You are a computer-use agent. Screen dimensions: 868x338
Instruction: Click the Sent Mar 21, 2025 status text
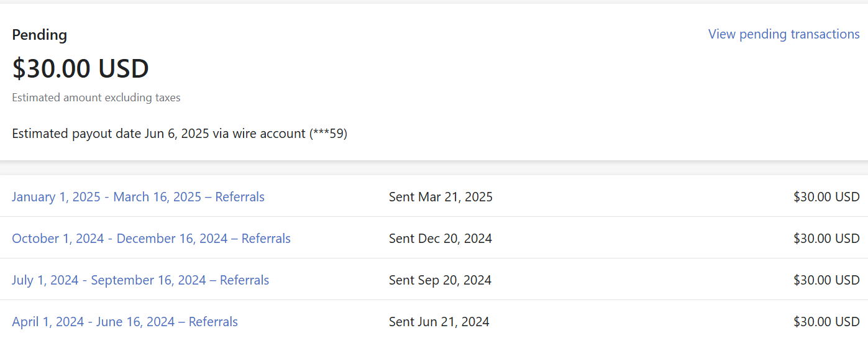pos(441,197)
